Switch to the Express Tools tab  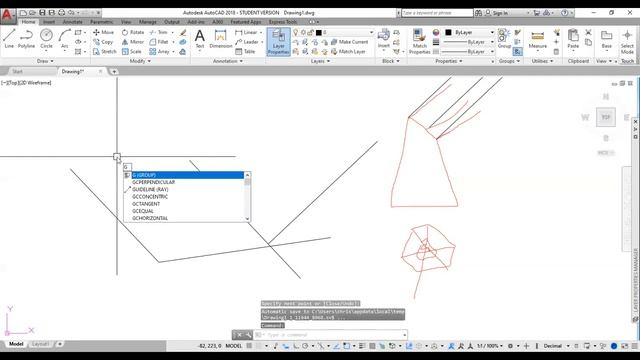pyautogui.click(x=283, y=22)
